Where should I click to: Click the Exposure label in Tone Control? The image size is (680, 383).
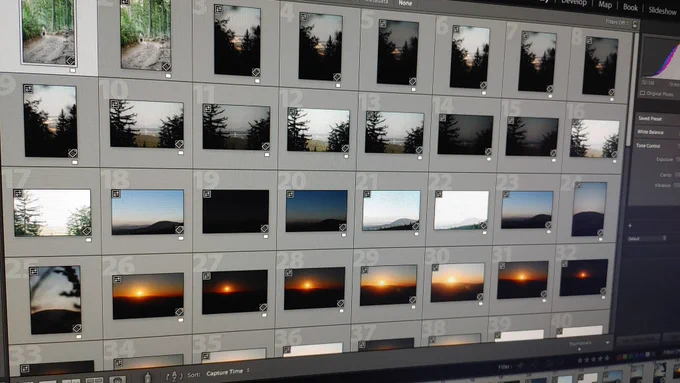pyautogui.click(x=664, y=160)
